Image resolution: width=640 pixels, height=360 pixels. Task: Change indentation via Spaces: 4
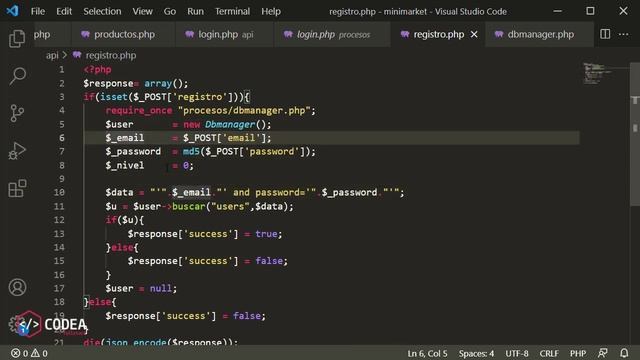pyautogui.click(x=476, y=353)
